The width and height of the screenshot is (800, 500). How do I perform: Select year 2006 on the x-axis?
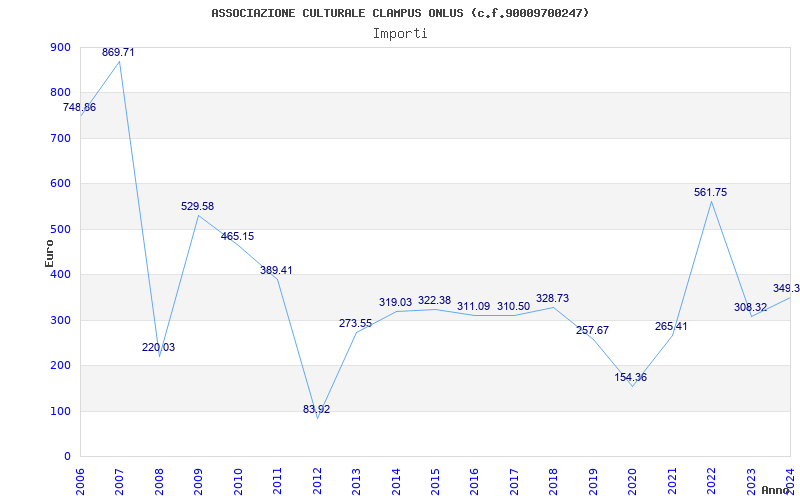[x=80, y=481]
